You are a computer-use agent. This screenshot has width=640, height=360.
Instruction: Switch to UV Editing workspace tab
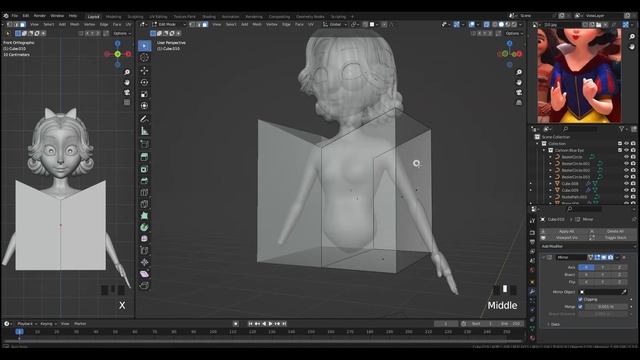pyautogui.click(x=158, y=17)
